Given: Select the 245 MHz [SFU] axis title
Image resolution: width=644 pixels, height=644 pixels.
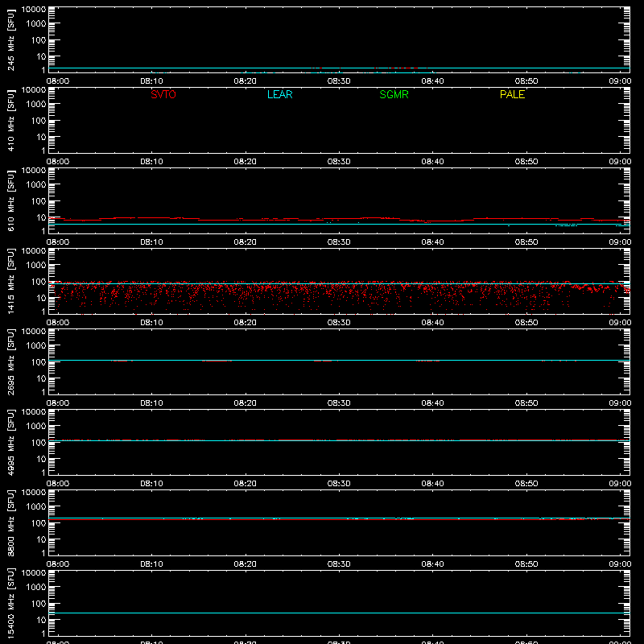Looking at the screenshot, I should [11, 39].
